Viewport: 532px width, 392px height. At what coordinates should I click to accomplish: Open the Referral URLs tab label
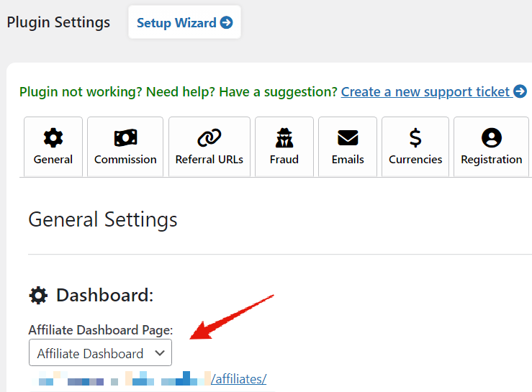coord(209,160)
